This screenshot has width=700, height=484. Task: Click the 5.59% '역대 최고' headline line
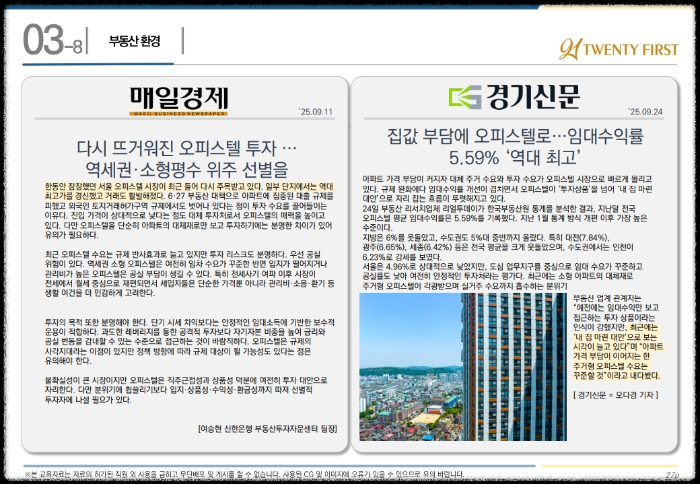515,158
